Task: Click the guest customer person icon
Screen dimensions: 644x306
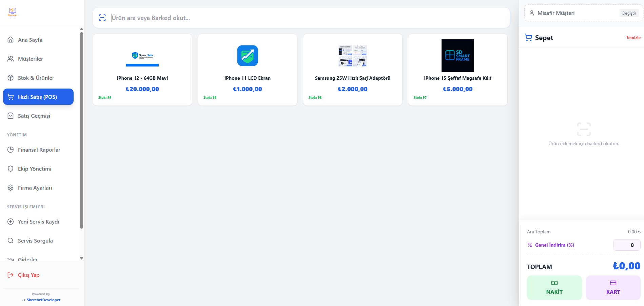Action: click(x=532, y=13)
